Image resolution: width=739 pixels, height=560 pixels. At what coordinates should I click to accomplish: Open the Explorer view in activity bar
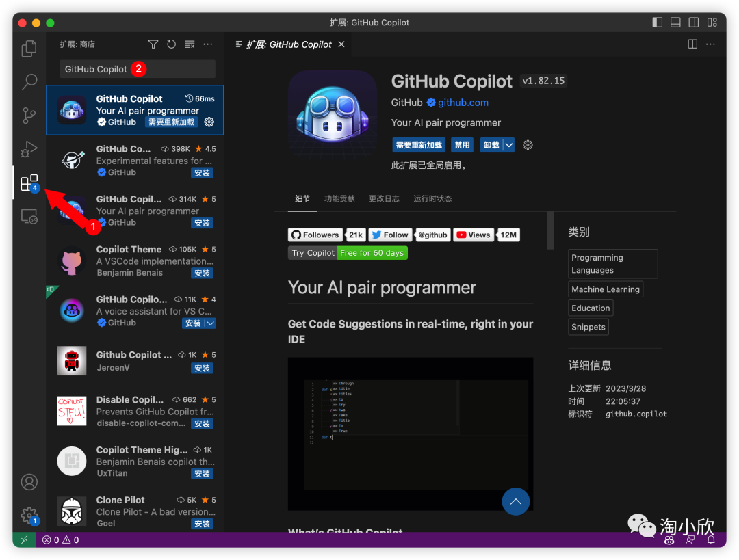click(x=29, y=49)
